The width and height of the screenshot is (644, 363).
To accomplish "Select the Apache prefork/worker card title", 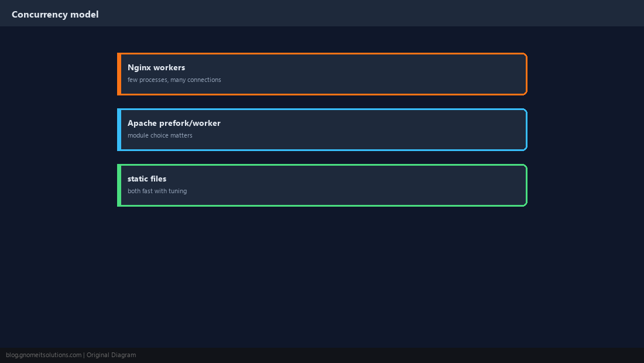I will tap(174, 123).
